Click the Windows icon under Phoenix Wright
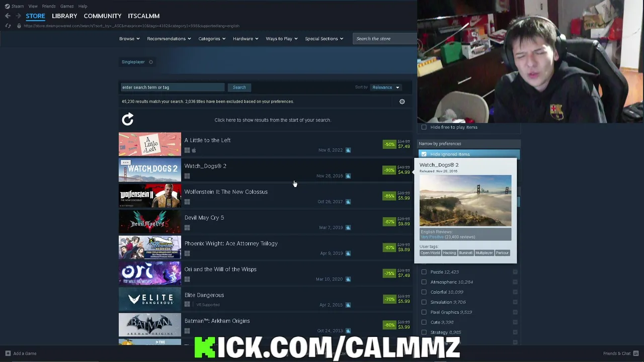Viewport: 644px width, 362px height. point(187,253)
